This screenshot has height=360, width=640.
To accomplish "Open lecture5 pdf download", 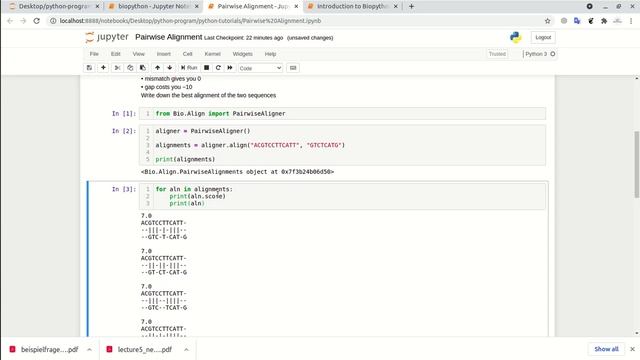I will coord(139,349).
